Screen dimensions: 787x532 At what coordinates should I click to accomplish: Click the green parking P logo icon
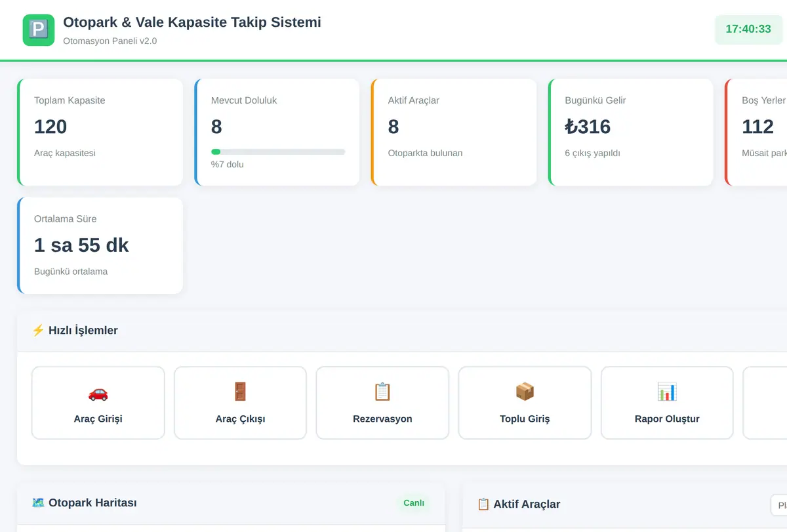[x=39, y=30]
